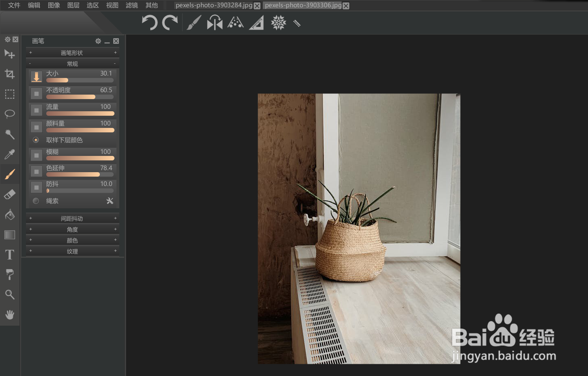The image size is (588, 376).
Task: Expand the 画笔形状 section
Action: (73, 53)
